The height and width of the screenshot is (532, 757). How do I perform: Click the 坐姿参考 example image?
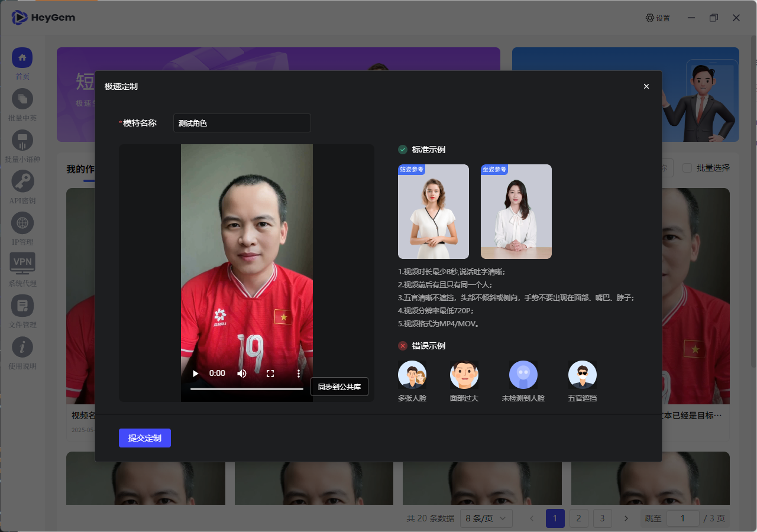point(516,212)
